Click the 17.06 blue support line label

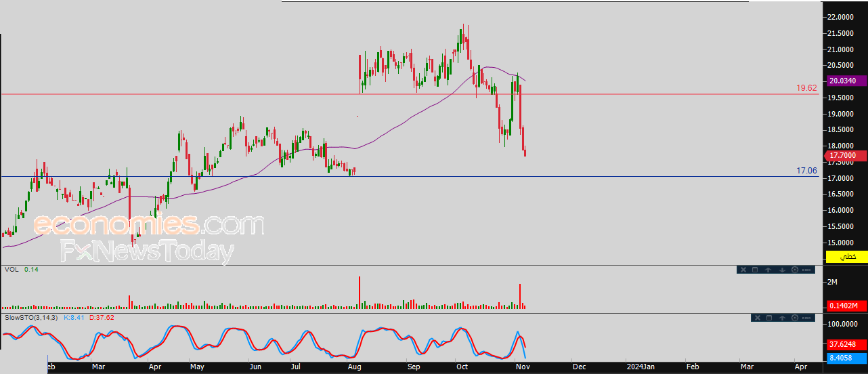(x=807, y=171)
